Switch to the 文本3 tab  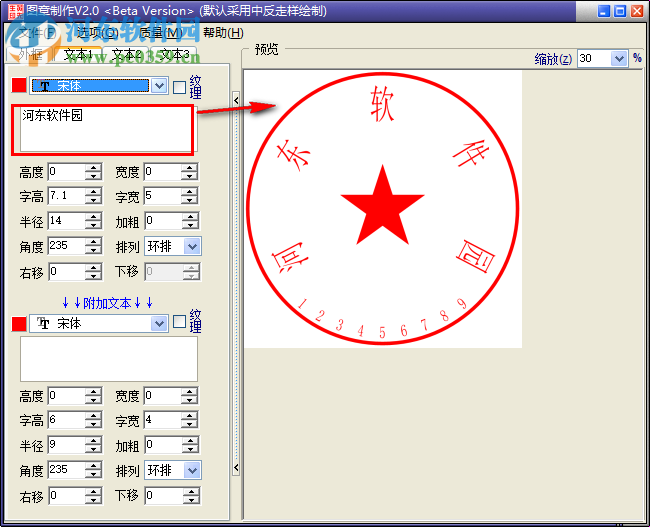click(174, 54)
